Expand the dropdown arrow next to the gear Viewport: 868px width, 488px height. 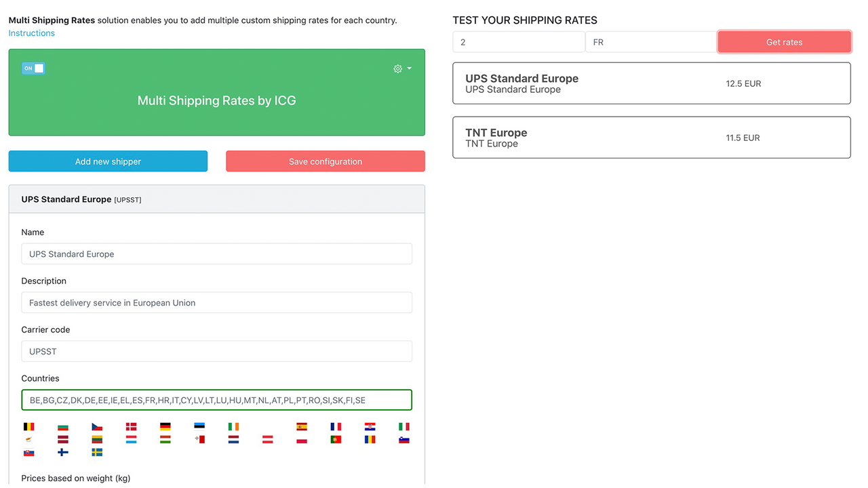408,68
